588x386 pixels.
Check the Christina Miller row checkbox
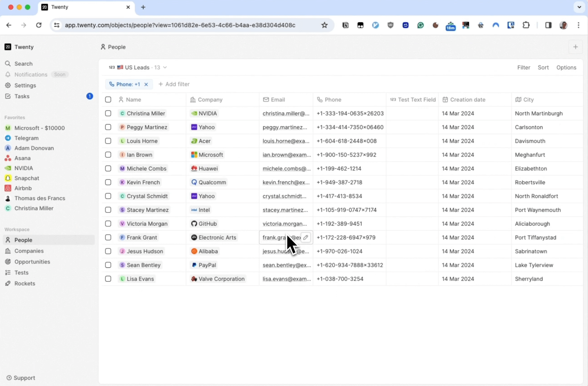pos(108,113)
